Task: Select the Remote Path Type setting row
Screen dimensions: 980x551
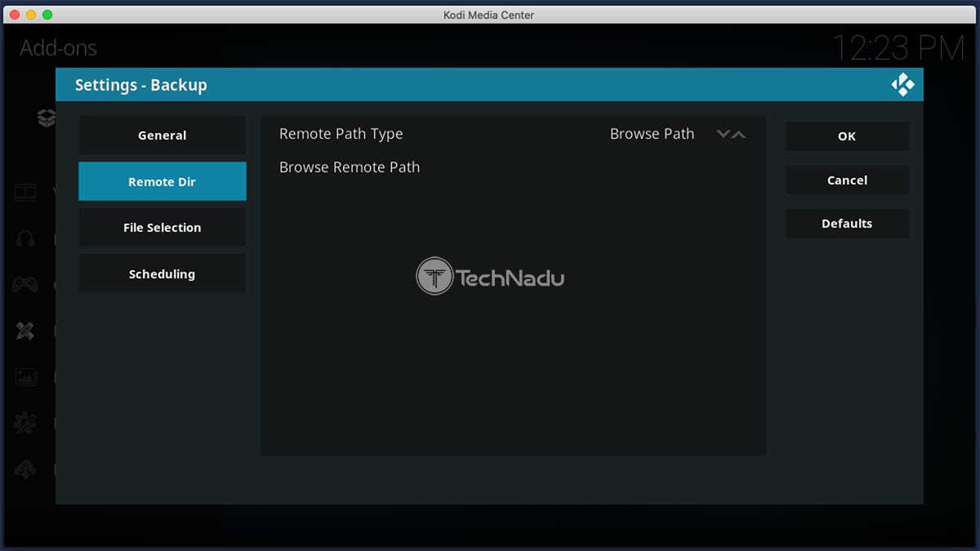Action: (x=513, y=134)
